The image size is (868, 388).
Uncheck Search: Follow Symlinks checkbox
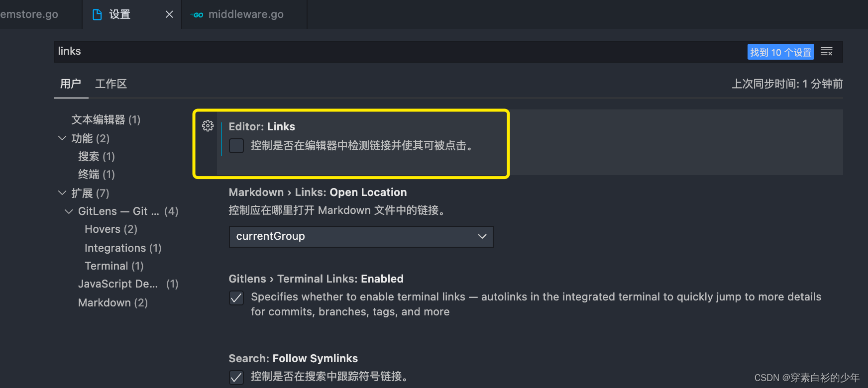point(236,377)
